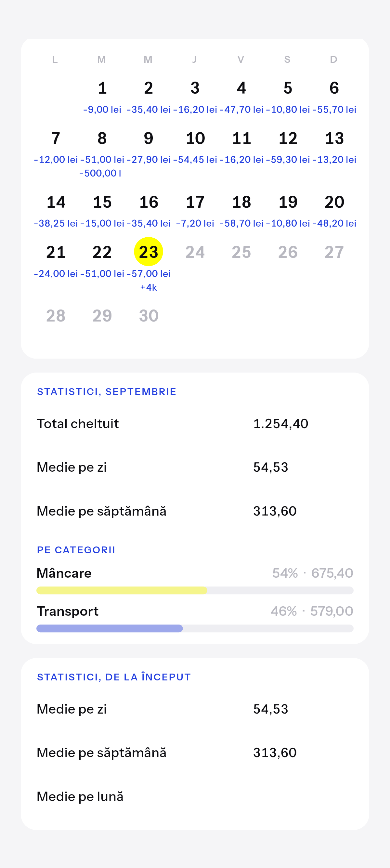This screenshot has height=868, width=390.
Task: Click the Statistici, de la început header
Action: click(x=114, y=677)
